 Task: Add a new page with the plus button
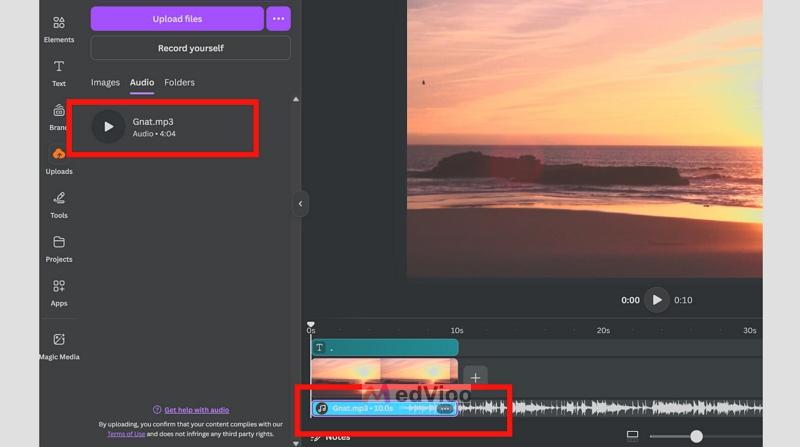coord(476,378)
